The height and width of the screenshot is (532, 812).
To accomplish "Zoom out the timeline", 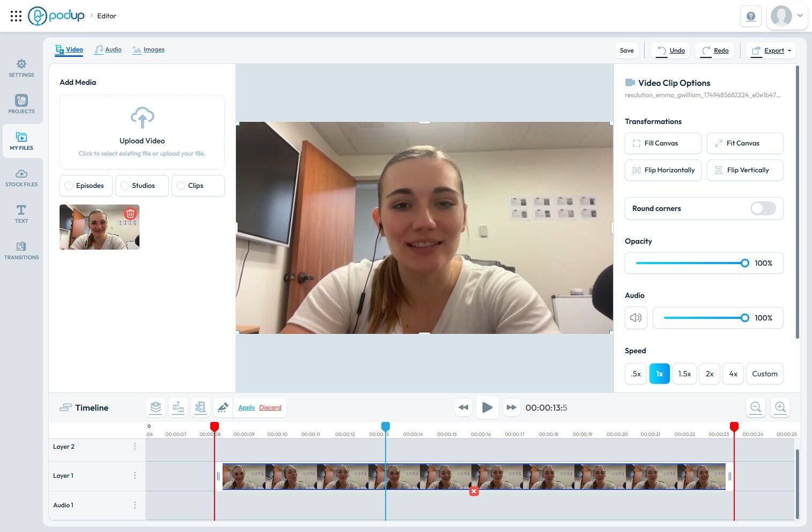I will click(x=756, y=407).
